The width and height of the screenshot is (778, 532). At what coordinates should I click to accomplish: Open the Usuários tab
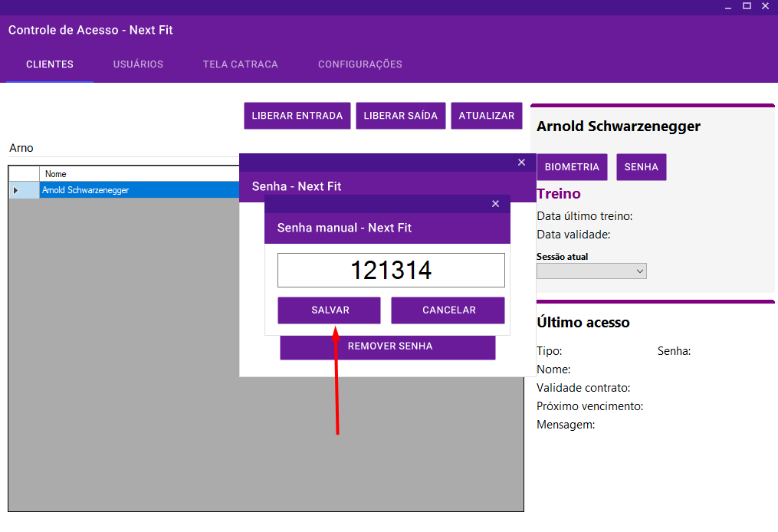pyautogui.click(x=138, y=64)
